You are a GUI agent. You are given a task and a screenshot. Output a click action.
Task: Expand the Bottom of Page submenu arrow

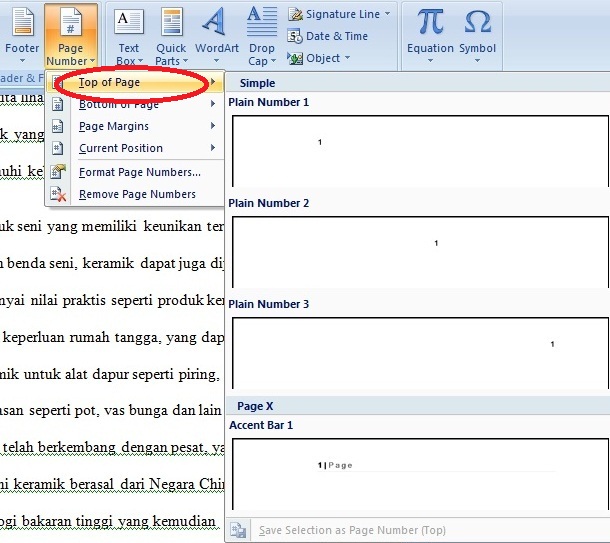[x=213, y=103]
